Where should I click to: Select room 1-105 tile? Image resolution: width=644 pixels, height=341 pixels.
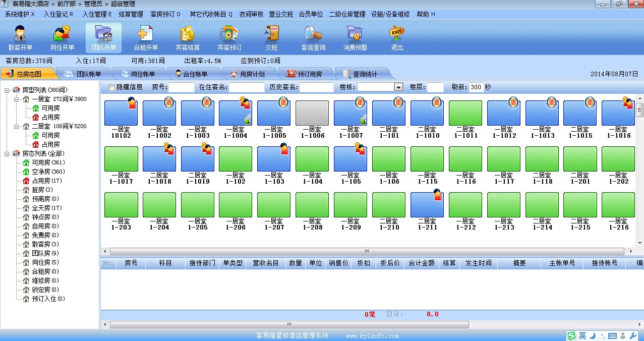[x=350, y=159]
